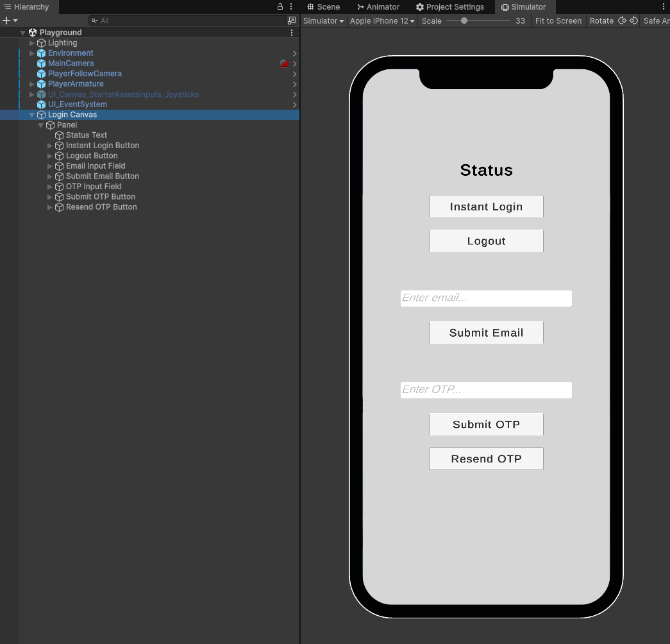Screen dimensions: 670x644
Task: Switch to the Scene tab
Action: click(x=323, y=6)
